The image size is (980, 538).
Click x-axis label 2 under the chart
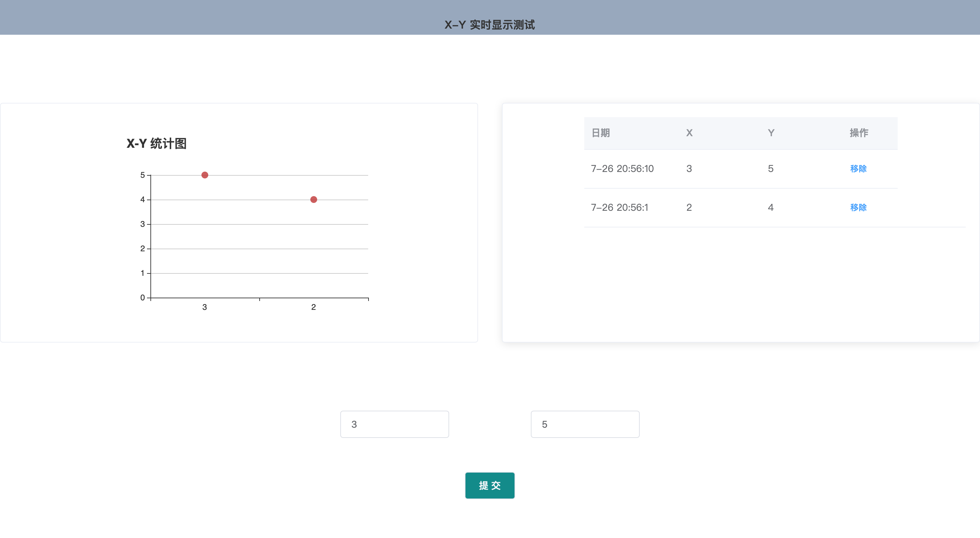click(313, 307)
